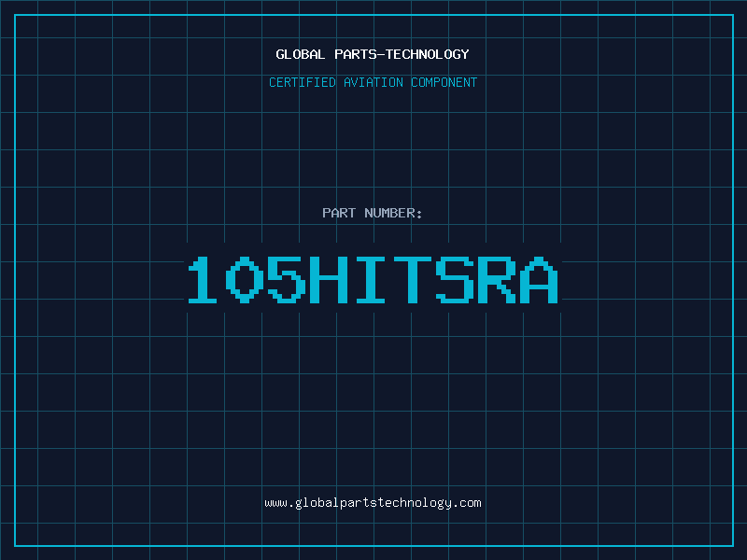Click the GLOBAL PARTS-TECHNOLOGY company title

click(373, 54)
